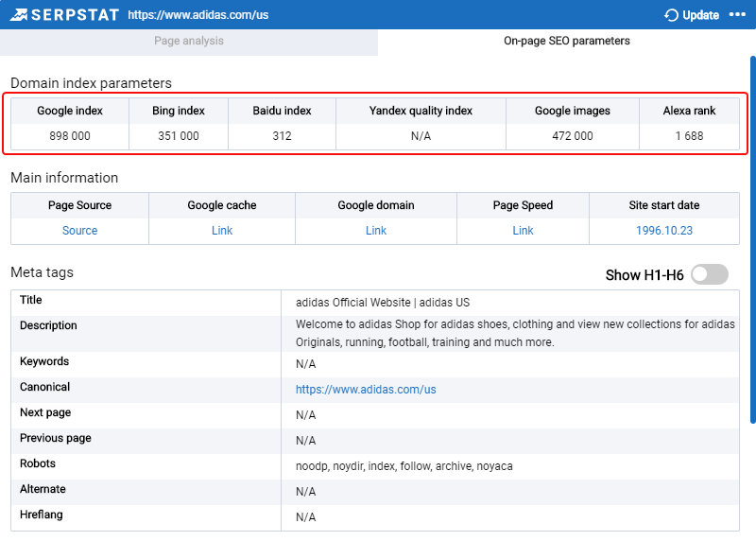This screenshot has height=541, width=756.
Task: Click the Google images column header
Action: 573,111
